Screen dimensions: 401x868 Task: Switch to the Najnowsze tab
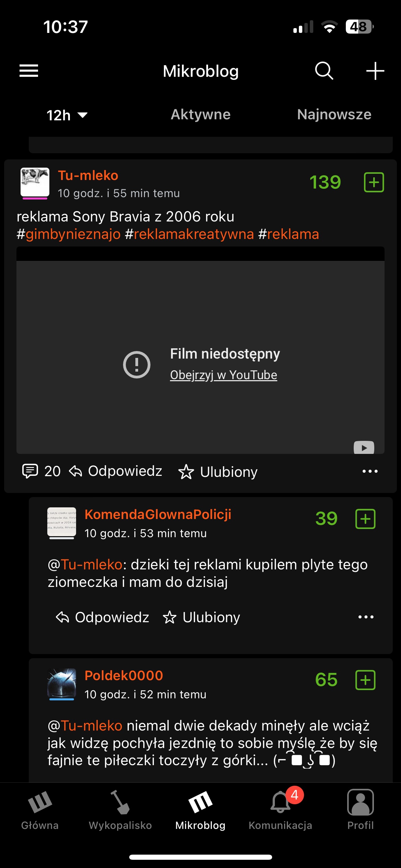[334, 114]
